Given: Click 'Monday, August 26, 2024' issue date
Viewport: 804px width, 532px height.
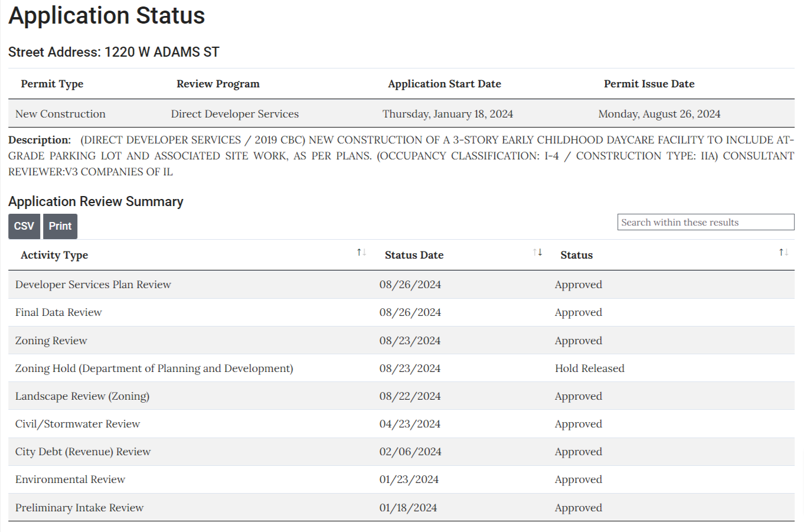Looking at the screenshot, I should 659,114.
